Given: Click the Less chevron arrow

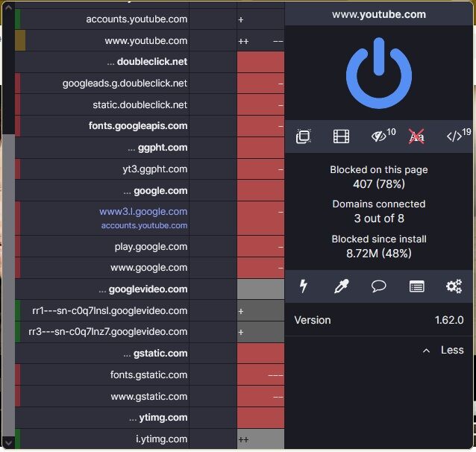Looking at the screenshot, I should [x=426, y=351].
